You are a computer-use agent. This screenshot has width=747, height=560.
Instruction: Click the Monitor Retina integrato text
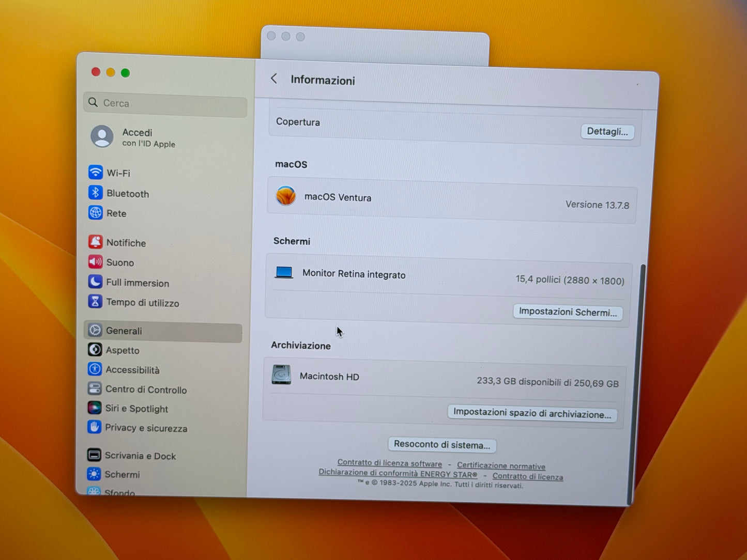354,274
